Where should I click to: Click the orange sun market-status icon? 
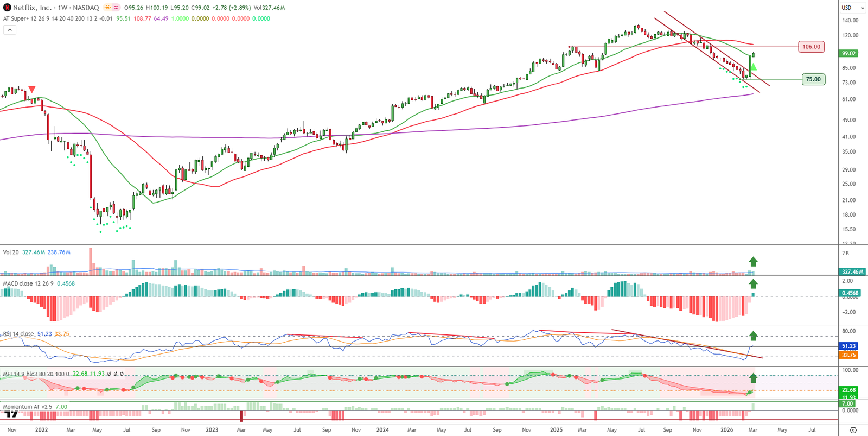[107, 8]
